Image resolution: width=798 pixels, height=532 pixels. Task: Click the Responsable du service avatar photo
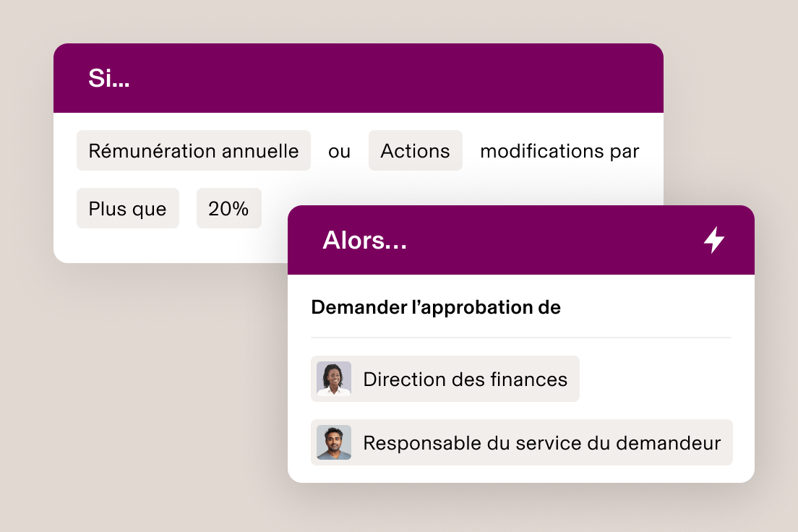(x=333, y=442)
